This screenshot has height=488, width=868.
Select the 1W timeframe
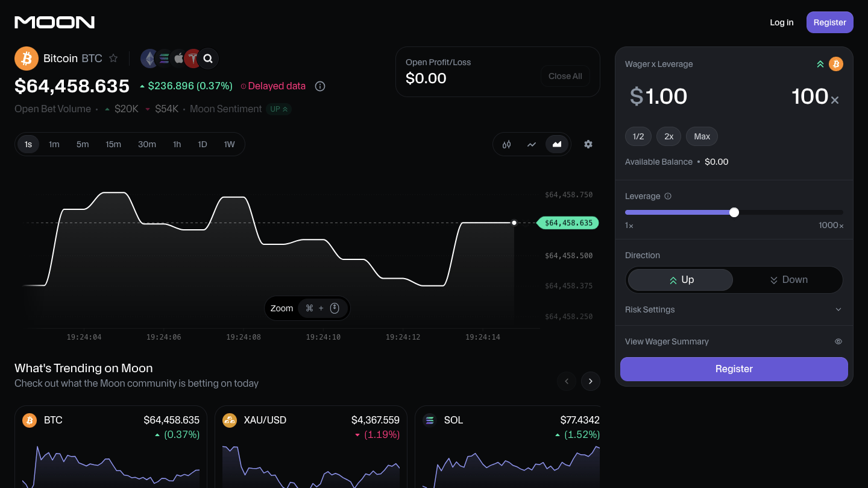tap(230, 144)
